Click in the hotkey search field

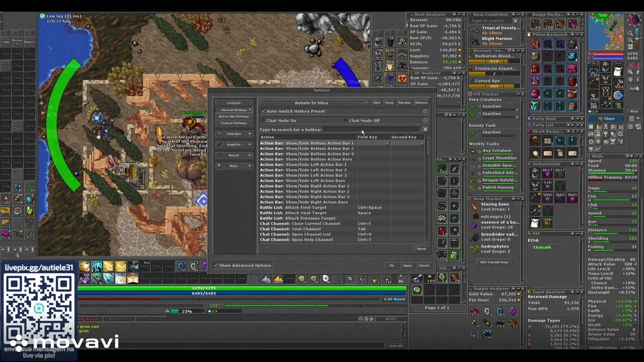pos(372,130)
